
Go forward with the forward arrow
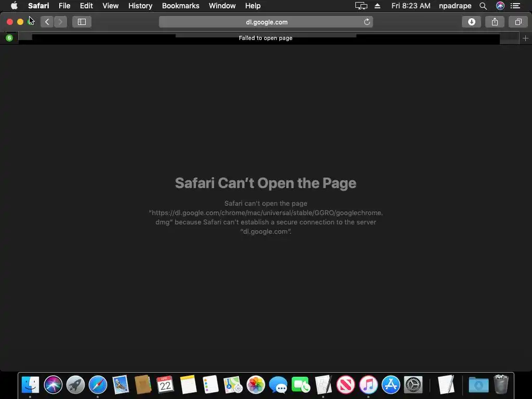point(60,22)
